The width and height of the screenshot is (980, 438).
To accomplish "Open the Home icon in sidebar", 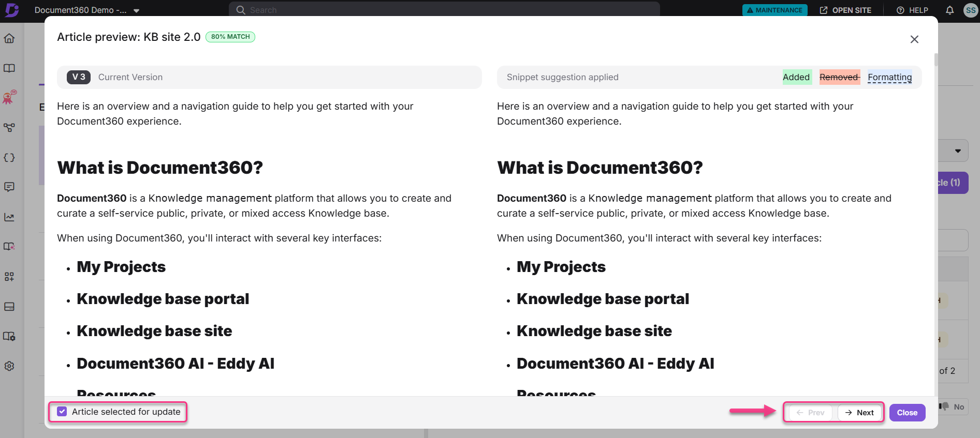I will tap(9, 39).
